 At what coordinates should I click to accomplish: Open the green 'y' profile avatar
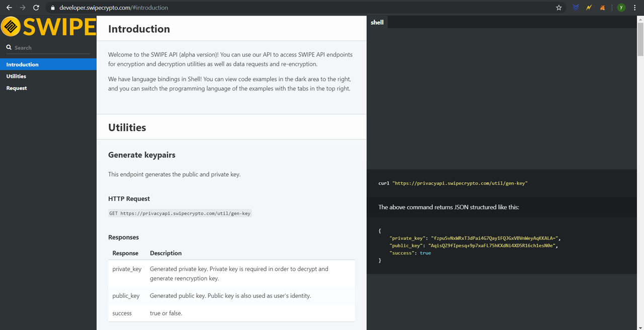(621, 8)
